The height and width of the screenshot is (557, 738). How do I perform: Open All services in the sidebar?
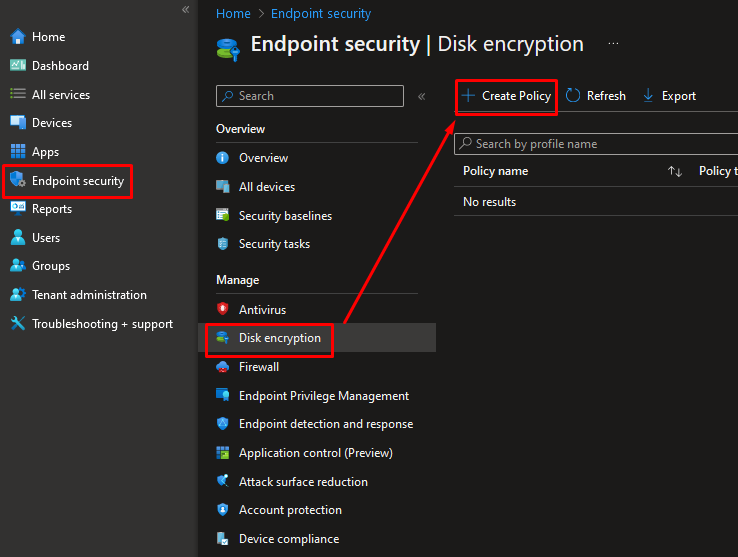pyautogui.click(x=61, y=95)
